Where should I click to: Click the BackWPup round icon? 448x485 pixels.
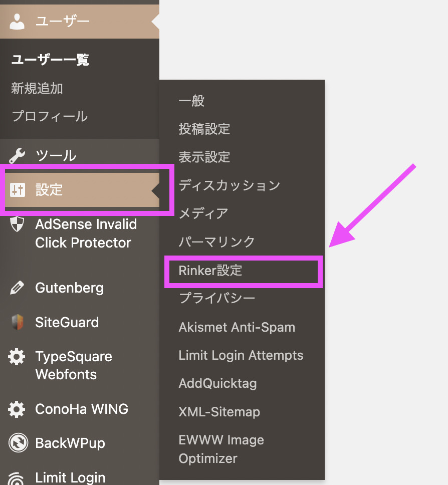pyautogui.click(x=18, y=442)
